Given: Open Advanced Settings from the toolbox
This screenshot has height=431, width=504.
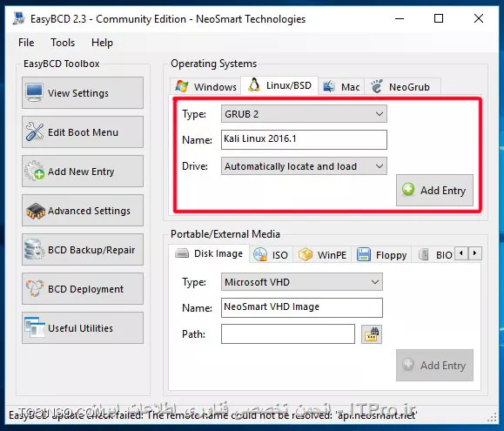Looking at the screenshot, I should 83,211.
